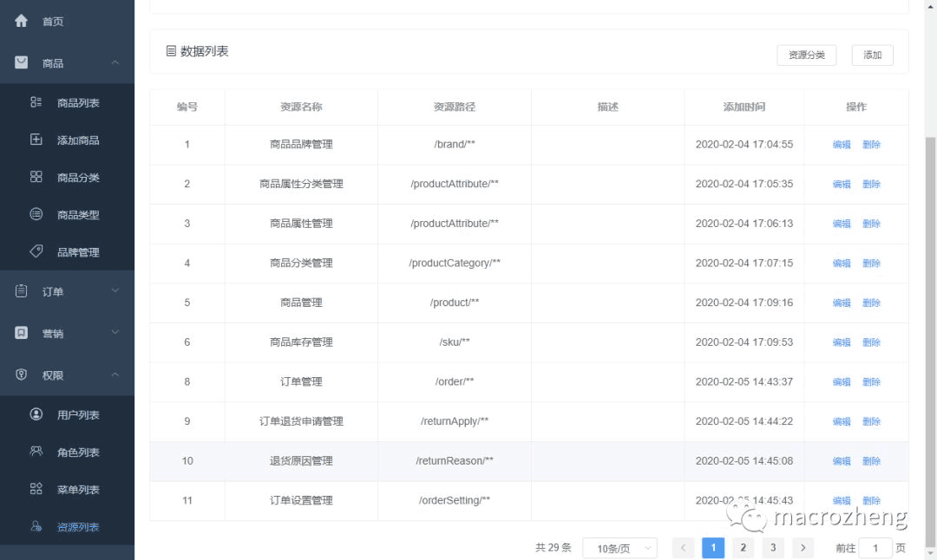Open 添加商品 menu item
The height and width of the screenshot is (560, 937).
[x=67, y=140]
